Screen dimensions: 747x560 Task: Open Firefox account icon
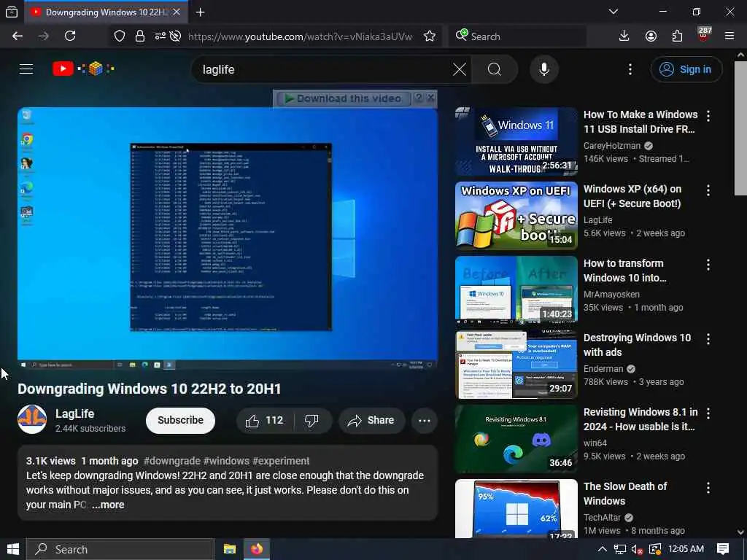click(x=651, y=36)
